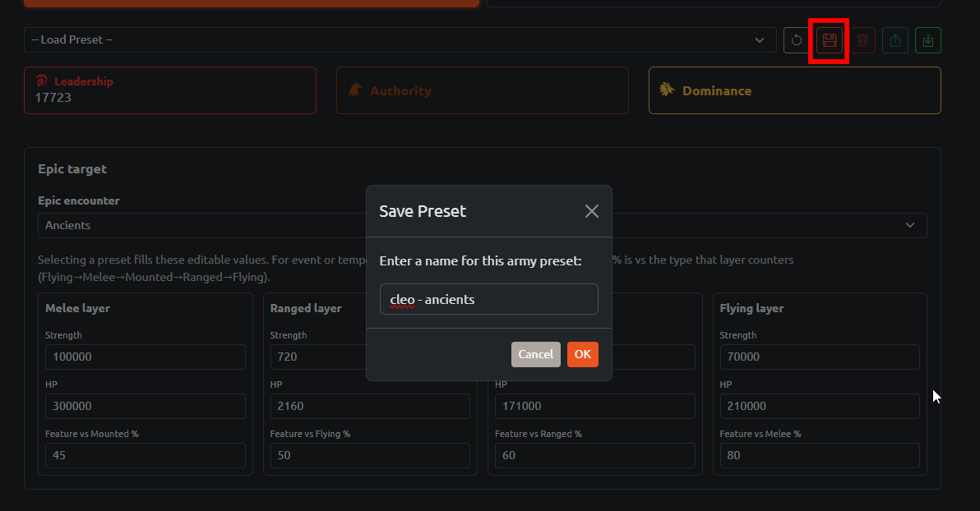Viewport: 980px width, 511px height.
Task: Click the 'Save Preset' dialog title
Action: pos(423,211)
